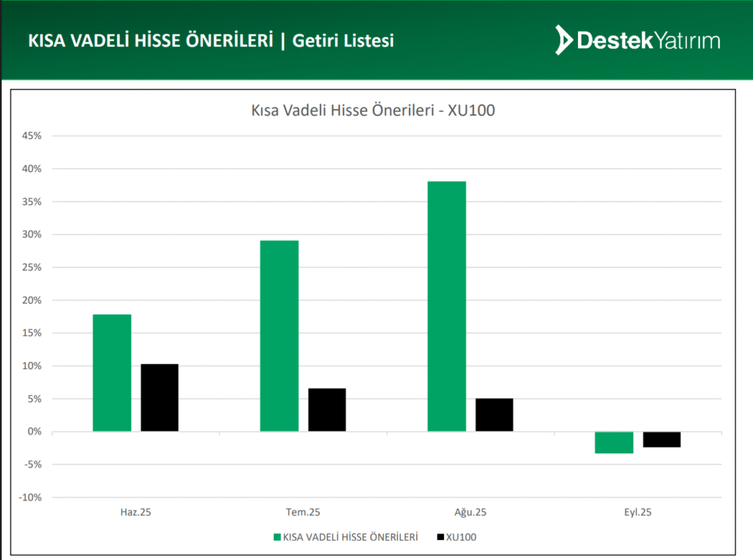Click the black XU100 bar for Haz.25
This screenshot has width=753, height=560.
(x=160, y=398)
